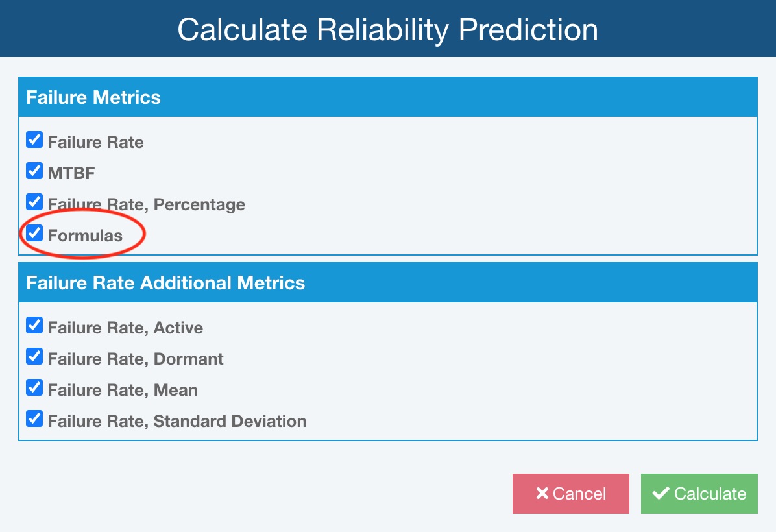
Task: Click the Failure Rate, Percentage label
Action: click(x=147, y=204)
